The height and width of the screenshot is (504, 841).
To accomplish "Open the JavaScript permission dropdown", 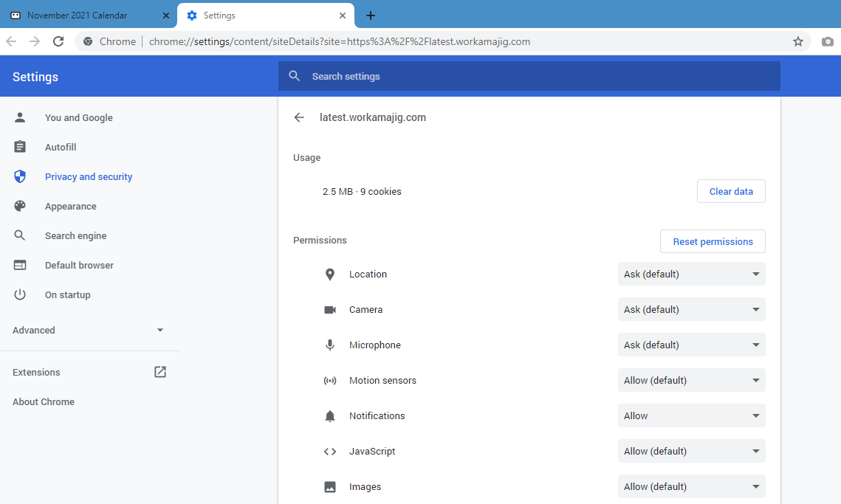I will 691,451.
